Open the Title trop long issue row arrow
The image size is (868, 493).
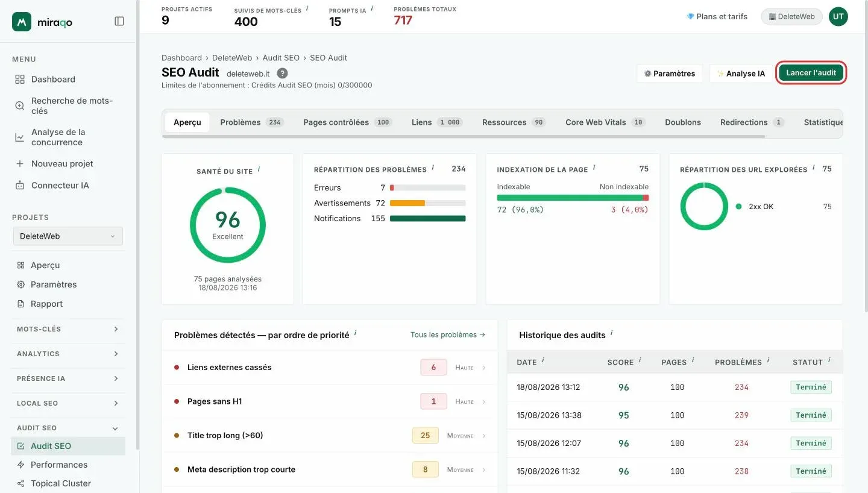[x=484, y=436]
